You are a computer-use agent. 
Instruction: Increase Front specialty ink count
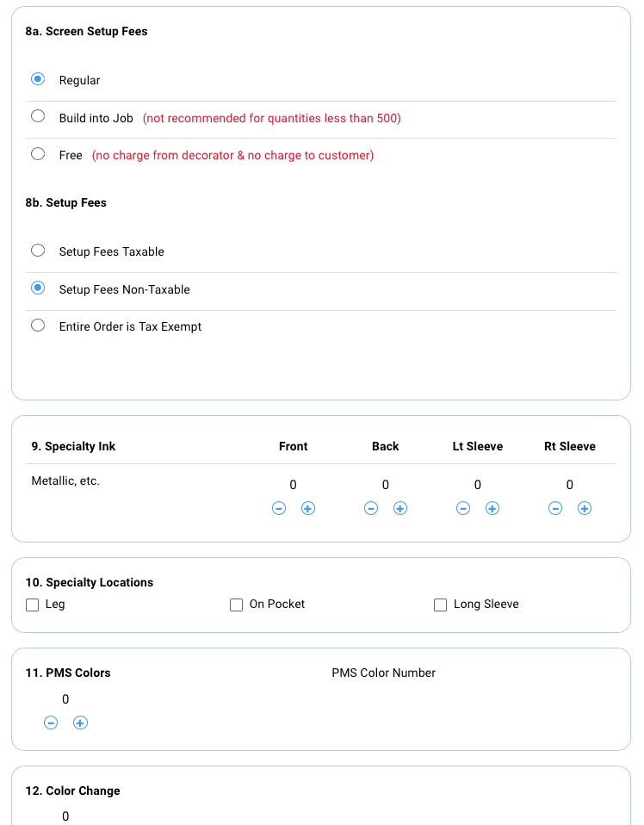(308, 508)
